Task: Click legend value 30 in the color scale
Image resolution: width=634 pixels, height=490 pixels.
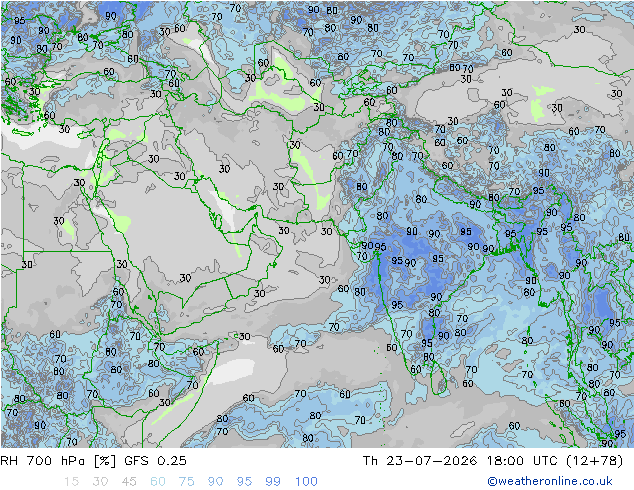Action: coord(100,482)
